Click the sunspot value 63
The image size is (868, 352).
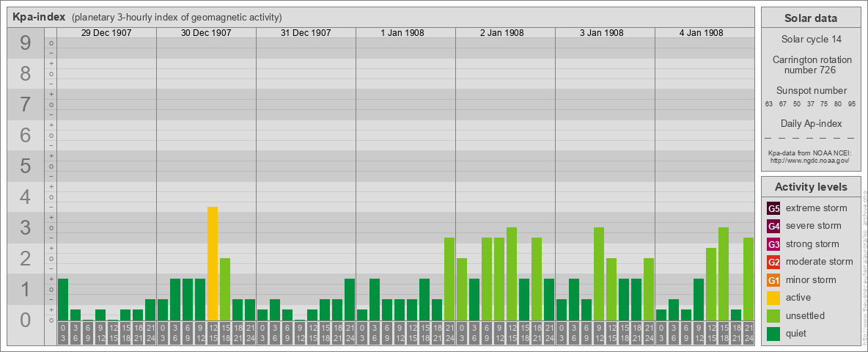coord(769,104)
